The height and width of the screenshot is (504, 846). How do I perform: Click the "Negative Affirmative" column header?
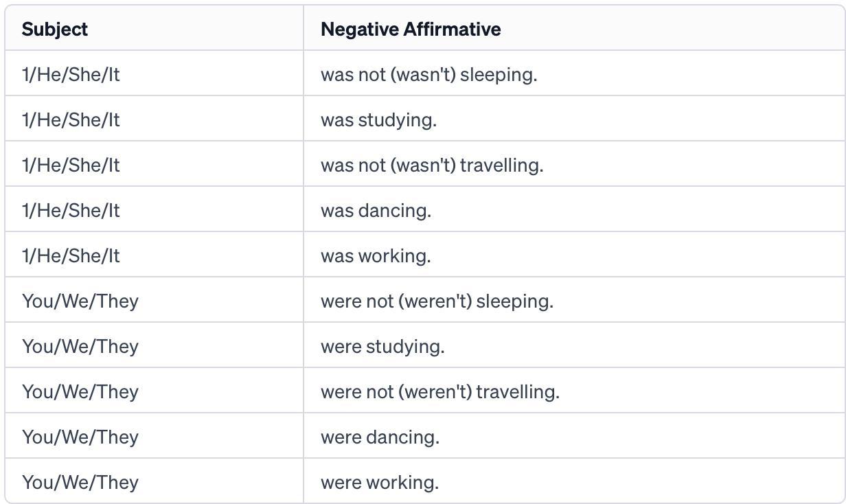click(x=411, y=30)
